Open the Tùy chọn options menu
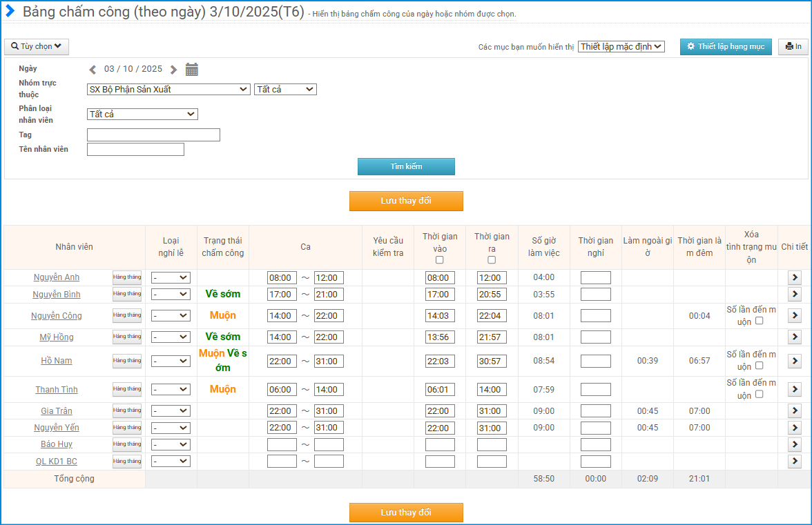The image size is (812, 525). 37,46
